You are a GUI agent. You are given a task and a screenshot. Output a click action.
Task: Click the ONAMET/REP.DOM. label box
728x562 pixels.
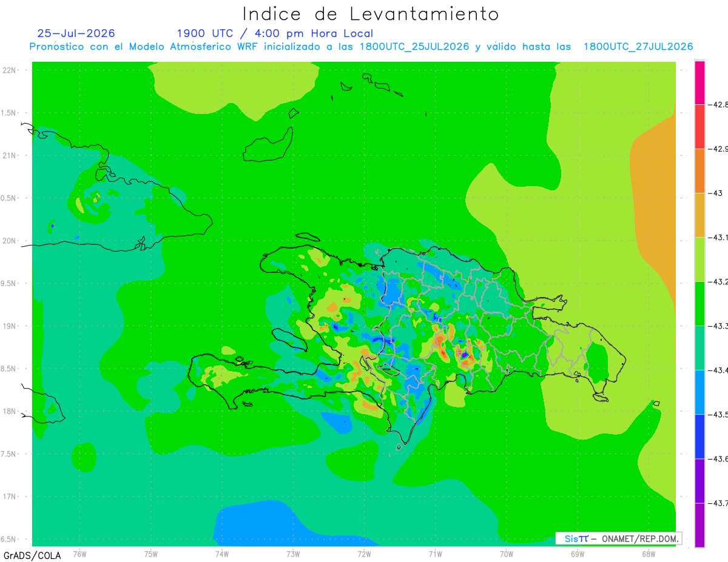(619, 538)
